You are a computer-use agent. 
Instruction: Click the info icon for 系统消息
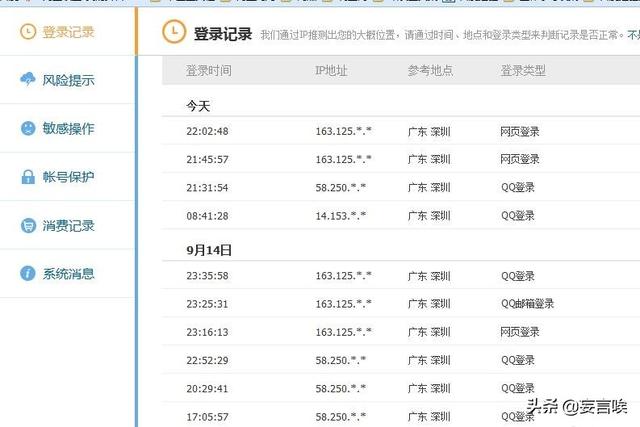pyautogui.click(x=28, y=273)
